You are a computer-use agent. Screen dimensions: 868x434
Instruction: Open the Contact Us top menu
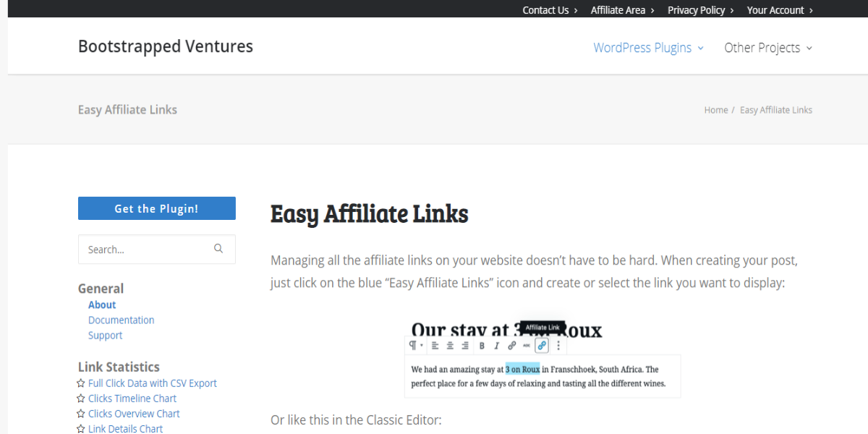(x=550, y=10)
